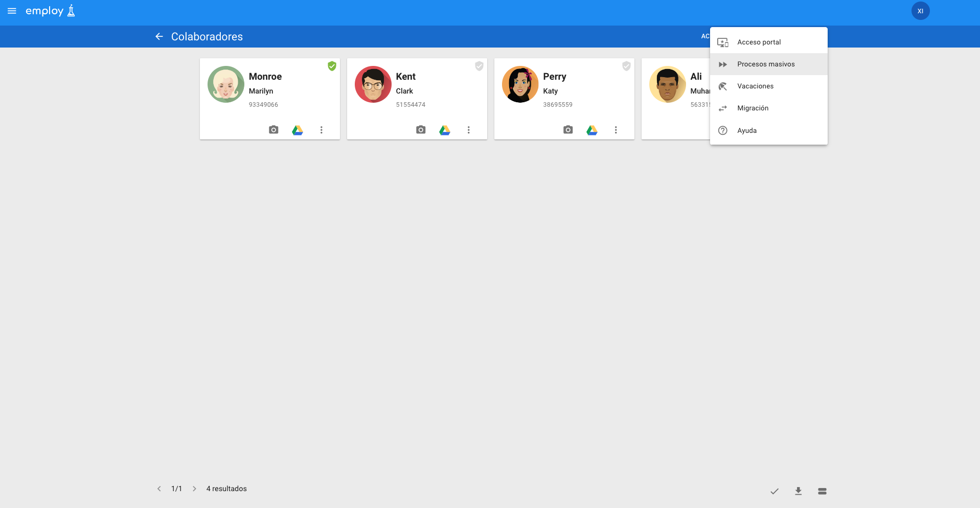Click the Migración swap arrows icon
This screenshot has height=508, width=980.
coord(723,108)
